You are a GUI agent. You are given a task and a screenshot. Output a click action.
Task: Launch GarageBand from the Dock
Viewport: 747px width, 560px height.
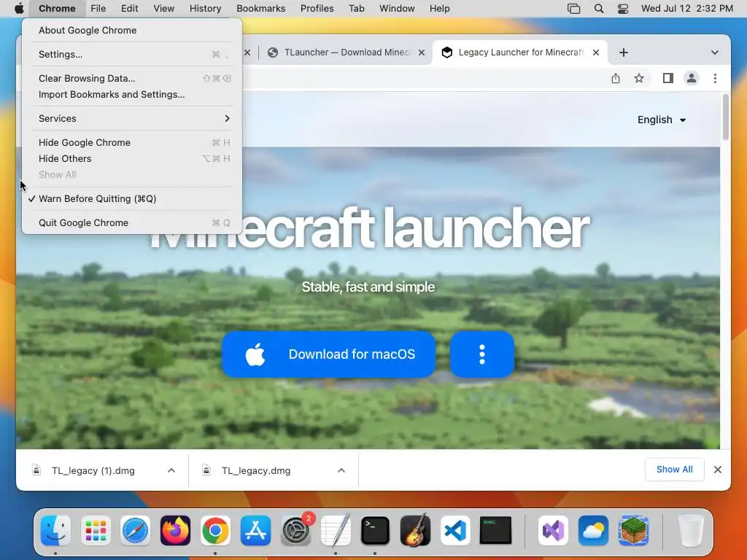415,530
